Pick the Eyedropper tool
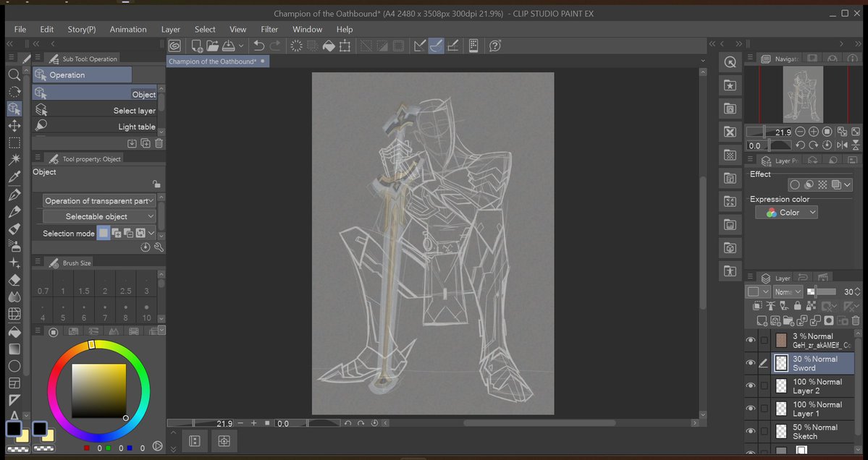 (x=14, y=177)
